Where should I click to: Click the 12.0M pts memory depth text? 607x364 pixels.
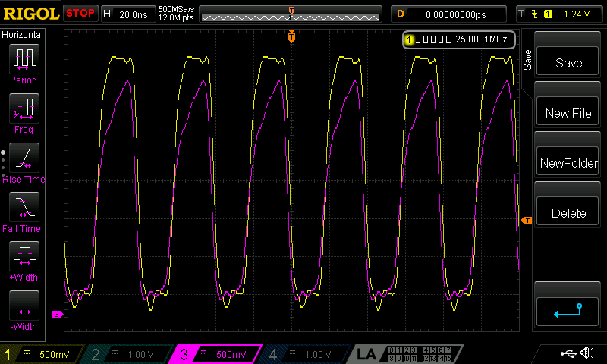click(176, 17)
